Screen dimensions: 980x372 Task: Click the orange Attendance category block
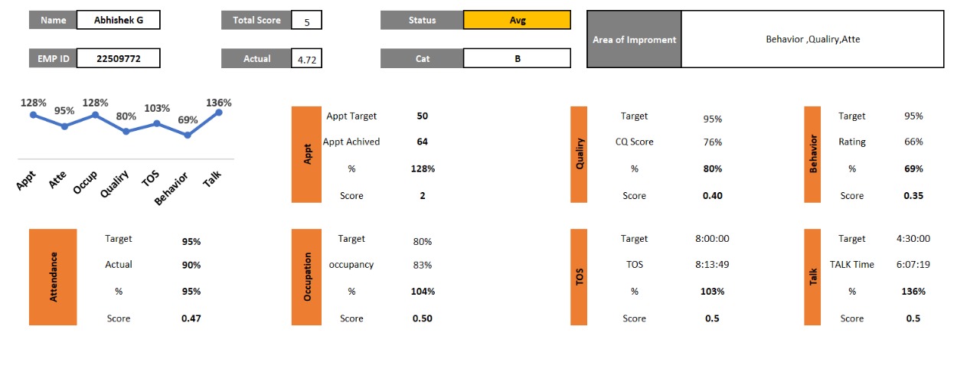coord(53,276)
